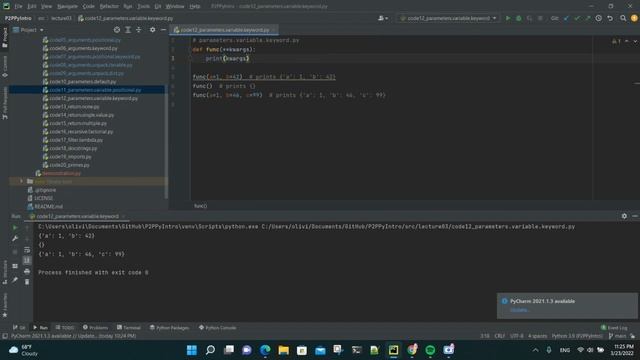Screen dimensions: 640x360
Task: Rollback changes with the undo arrow icon
Action: [x=610, y=18]
